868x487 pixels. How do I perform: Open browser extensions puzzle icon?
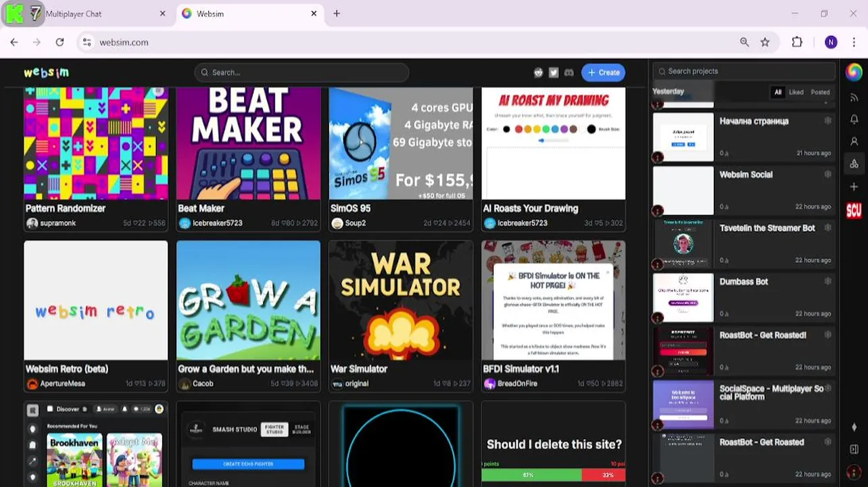pos(797,42)
